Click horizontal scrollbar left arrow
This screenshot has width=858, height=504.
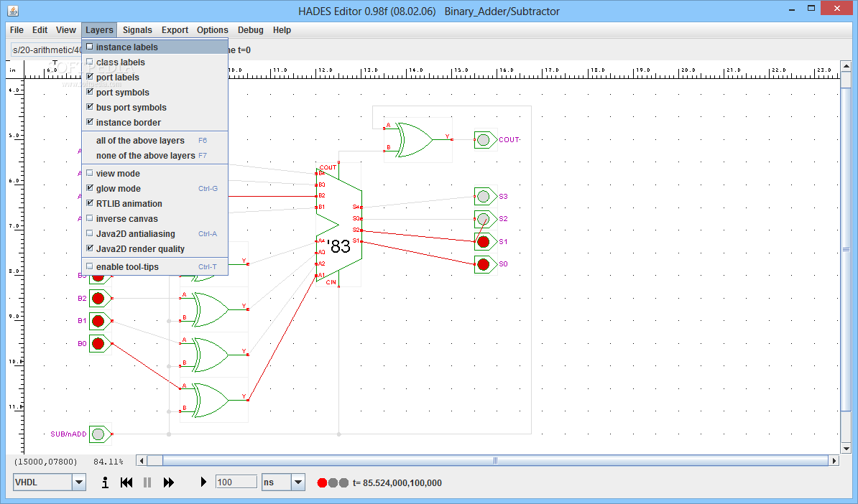142,461
